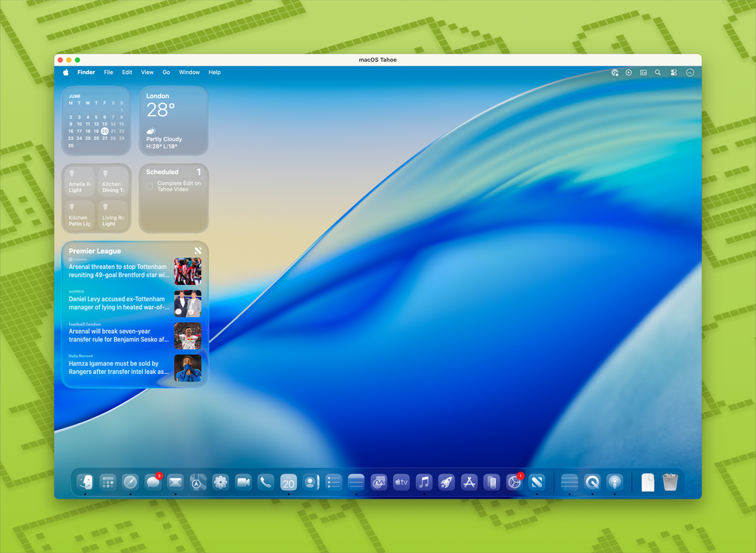Open the Edit menu
Screen dimensions: 756x553
click(127, 73)
